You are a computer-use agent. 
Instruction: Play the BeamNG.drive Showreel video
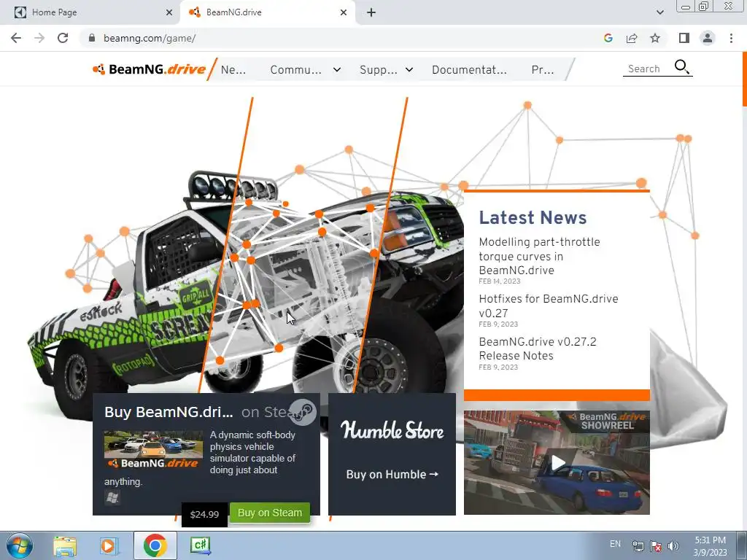click(557, 462)
